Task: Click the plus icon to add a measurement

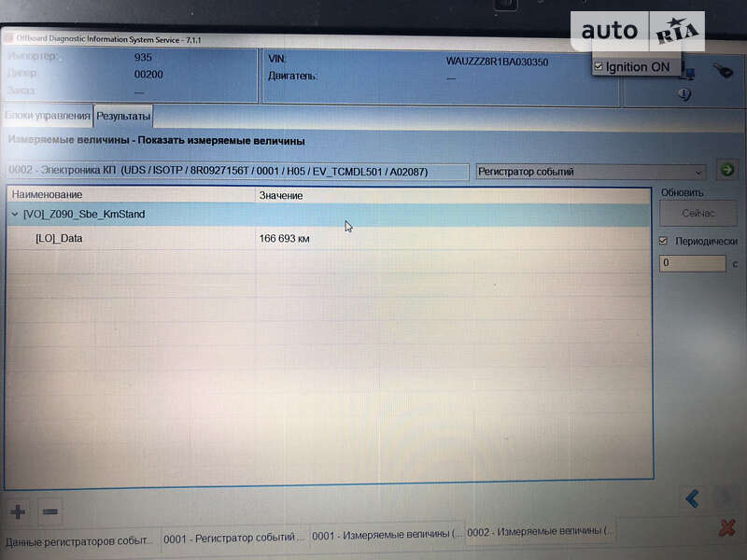Action: pos(18,511)
